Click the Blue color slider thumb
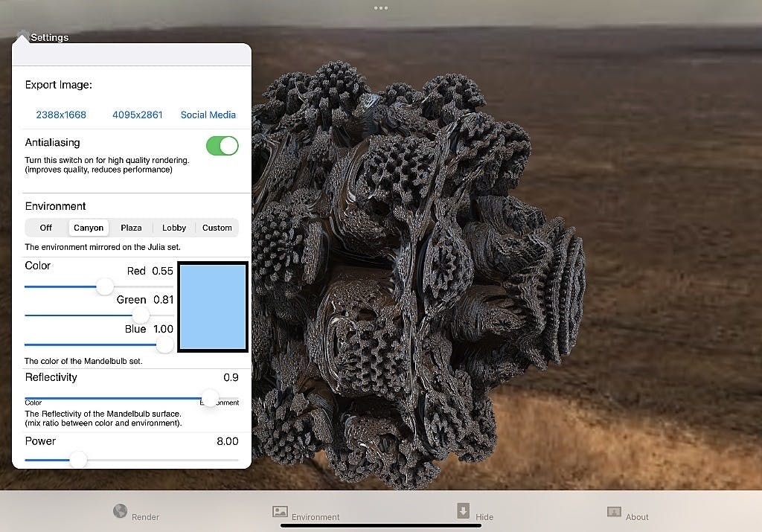This screenshot has width=762, height=532. point(164,345)
